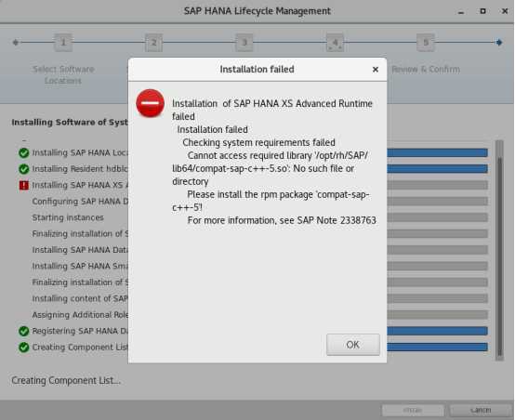The height and width of the screenshot is (420, 515).
Task: Click 'Installing content of SAP' task row
Action: click(x=80, y=298)
